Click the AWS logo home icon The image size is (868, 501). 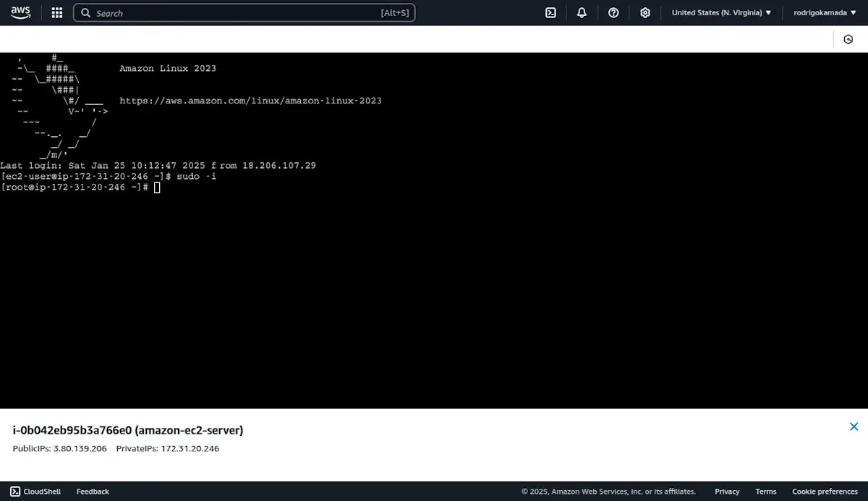tap(20, 12)
